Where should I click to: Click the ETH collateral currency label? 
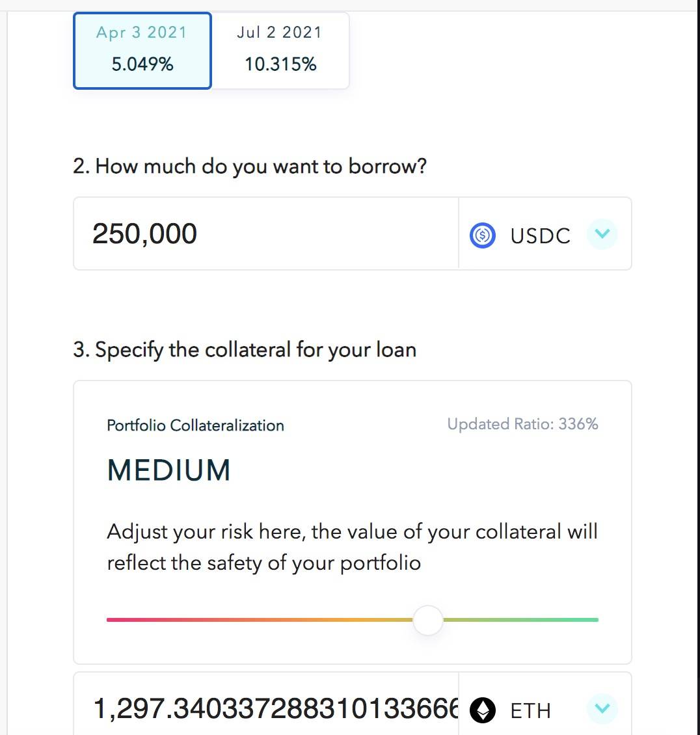pos(530,711)
